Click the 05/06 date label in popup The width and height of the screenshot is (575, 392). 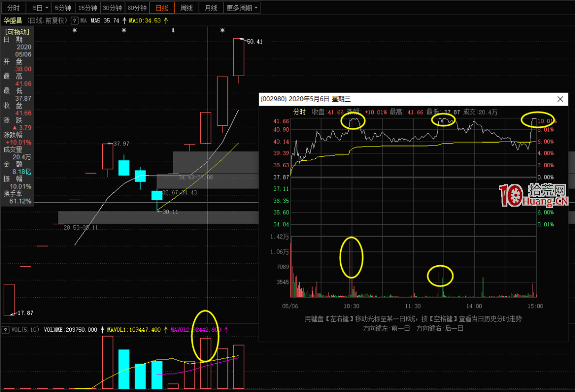click(290, 306)
